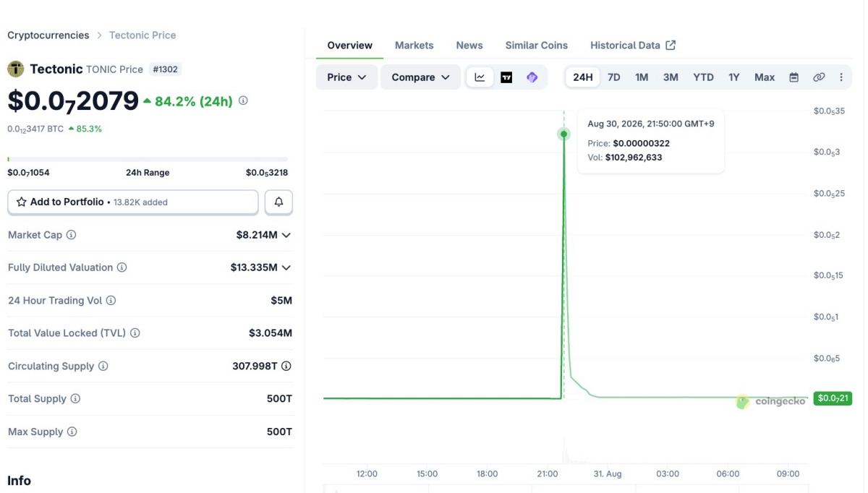This screenshot has height=493, width=868.
Task: Select the YTD time range
Action: click(x=703, y=77)
